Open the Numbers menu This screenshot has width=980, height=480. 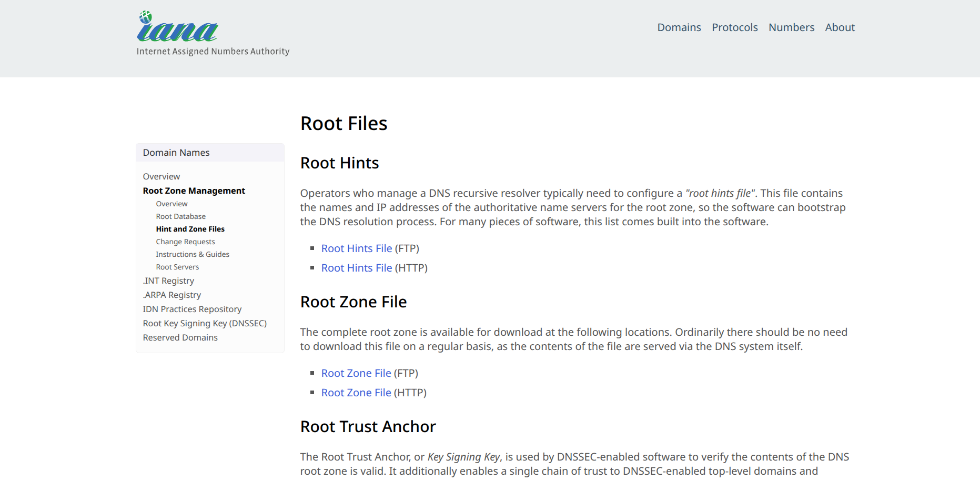tap(791, 27)
